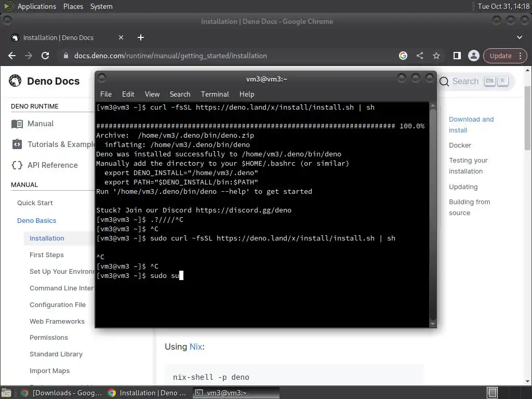Close the Installation | Deno Docs tab
532x399 pixels.
tap(121, 37)
